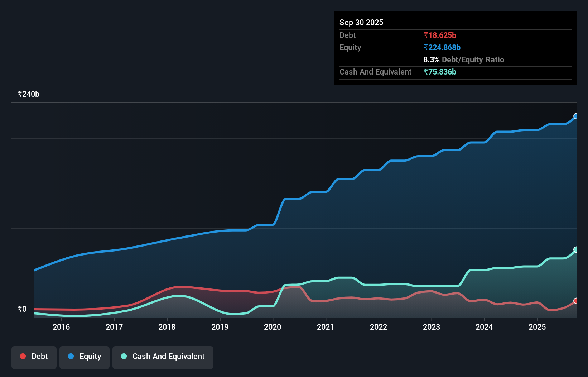The width and height of the screenshot is (588, 377).
Task: Click the ₹75.836b cash value
Action: click(x=440, y=72)
